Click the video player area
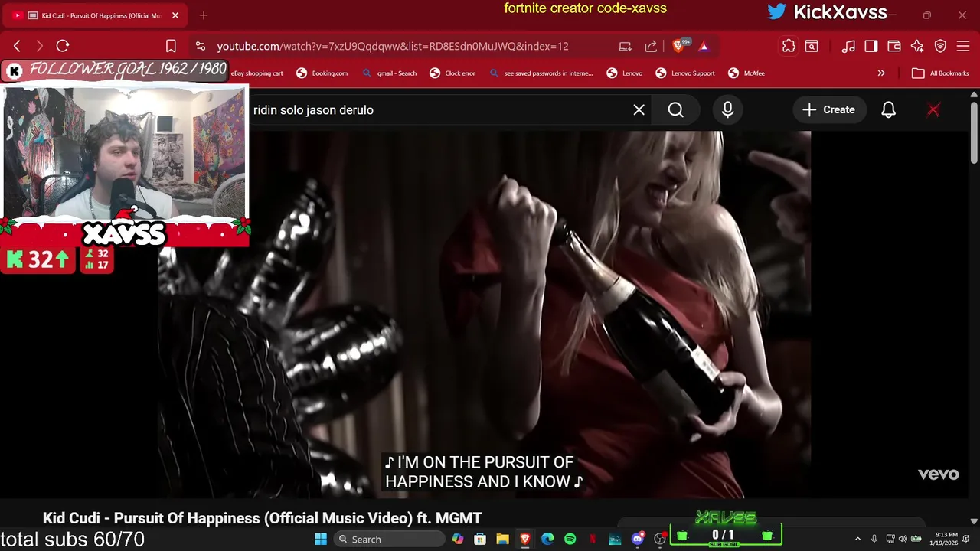980x551 pixels. point(484,314)
